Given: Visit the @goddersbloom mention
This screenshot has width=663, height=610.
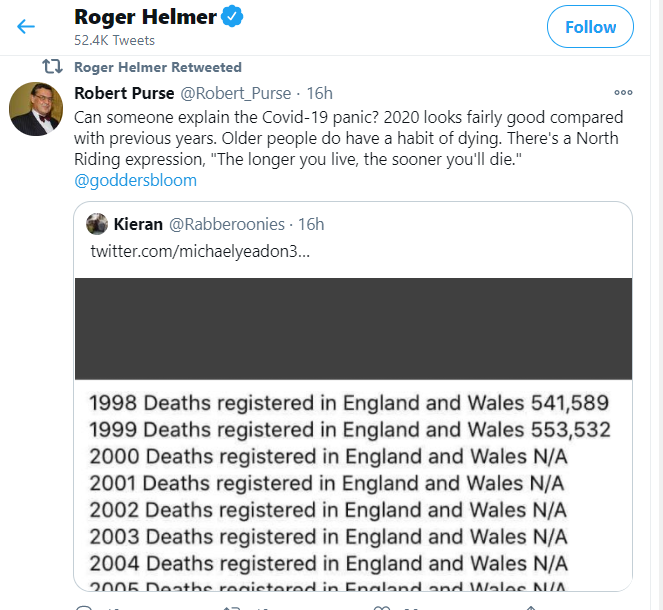Looking at the screenshot, I should coord(136,180).
